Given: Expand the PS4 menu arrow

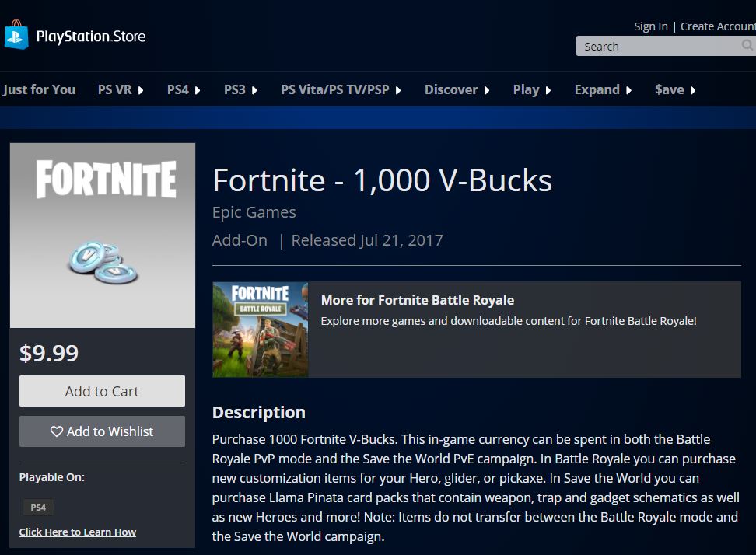Looking at the screenshot, I should pyautogui.click(x=198, y=90).
